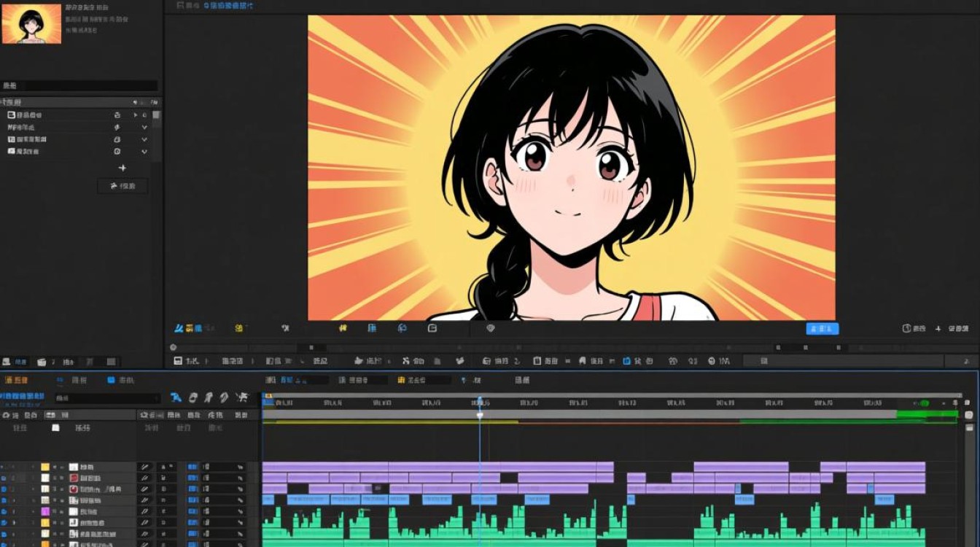
Task: Click the plus icon below the project list
Action: click(122, 168)
